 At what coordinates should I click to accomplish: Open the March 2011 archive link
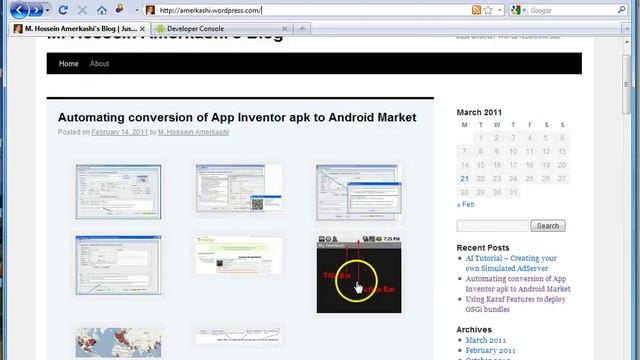point(485,340)
